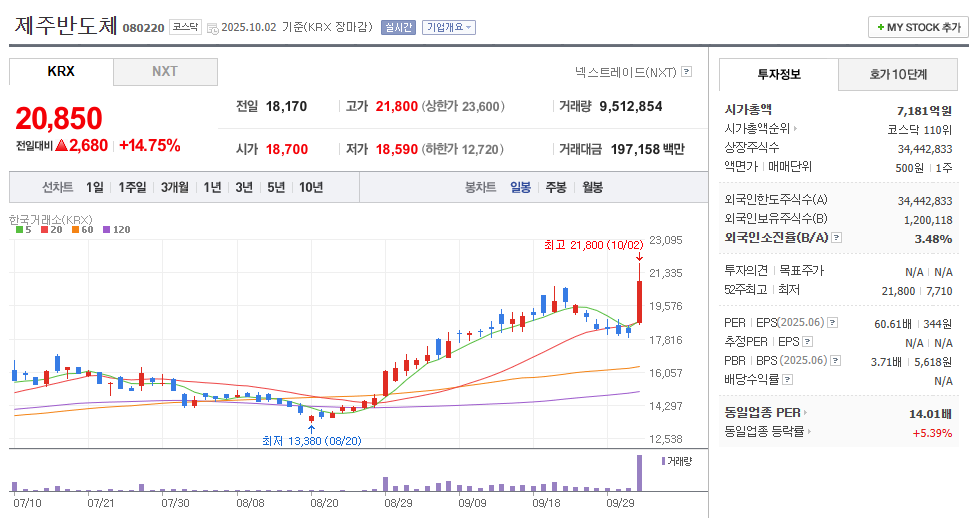Viewport: 979px width, 518px height.
Task: Open help icon next to PBR BPS(2025.06)
Action: point(835,361)
